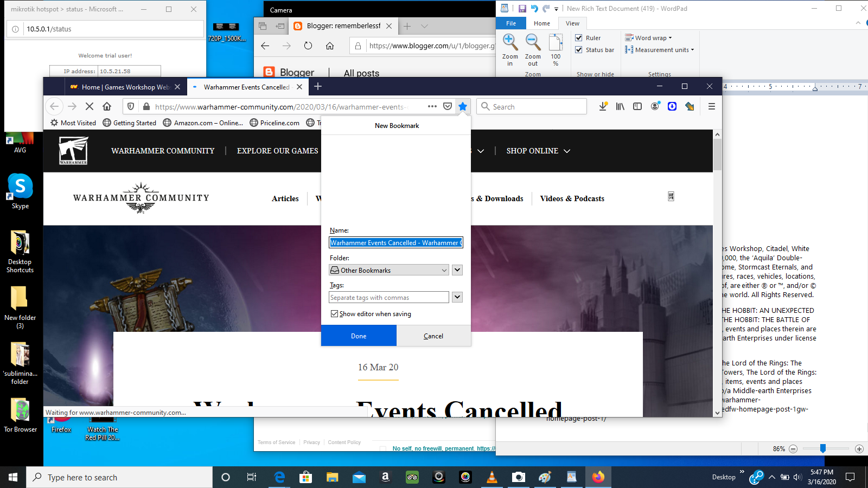This screenshot has height=488, width=868.
Task: Customize WordPad quick access toolbar arrow
Action: 556,9
